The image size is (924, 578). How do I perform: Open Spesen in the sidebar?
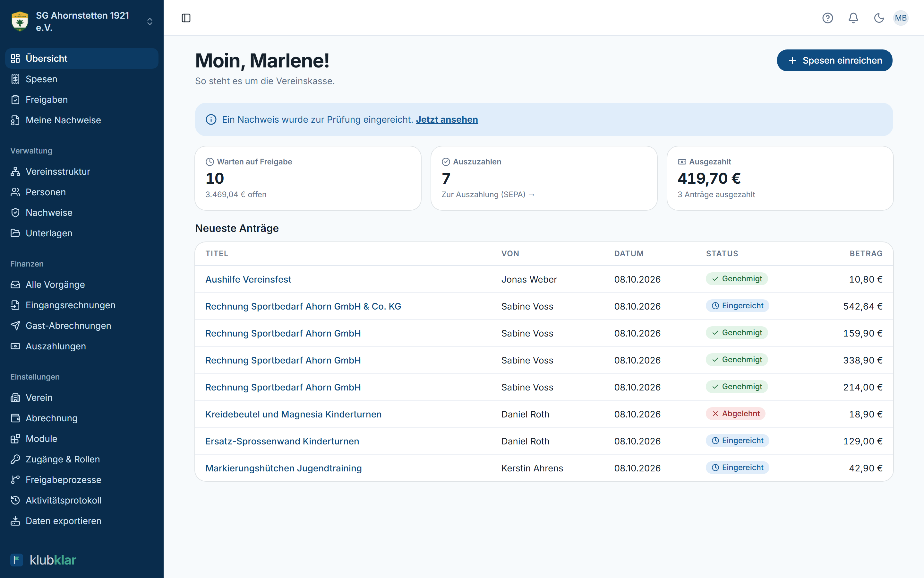coord(82,79)
